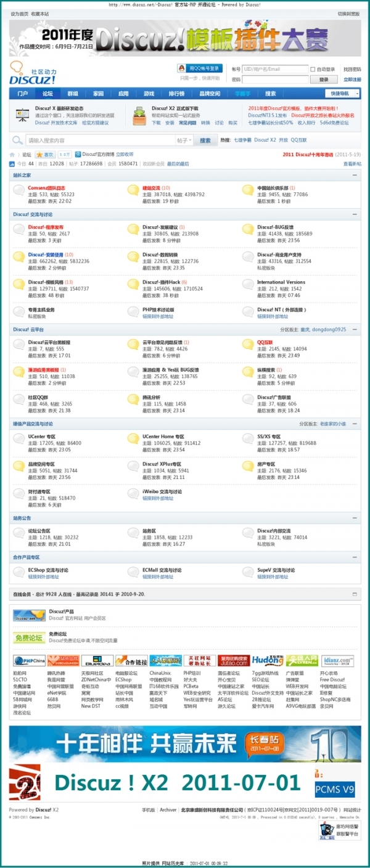370x868 pixels.
Task: Open the 云平台意见问题反馈 forum link
Action: point(162,342)
